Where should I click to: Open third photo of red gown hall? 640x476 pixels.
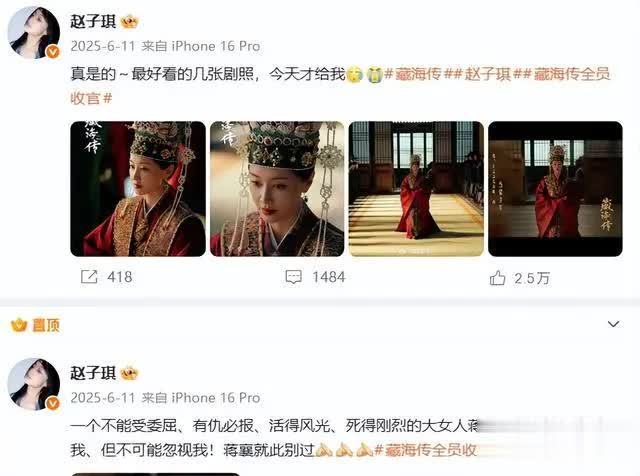click(416, 189)
